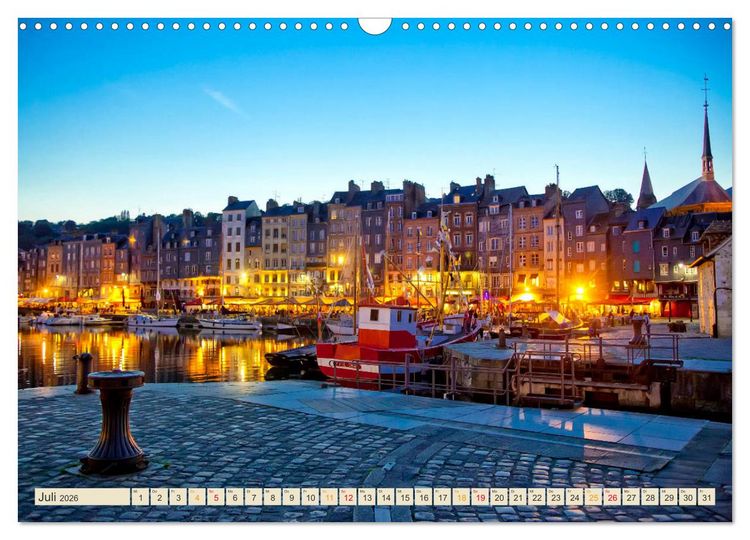Select day 29 in the calendar strip
This screenshot has width=750, height=540.
click(669, 496)
